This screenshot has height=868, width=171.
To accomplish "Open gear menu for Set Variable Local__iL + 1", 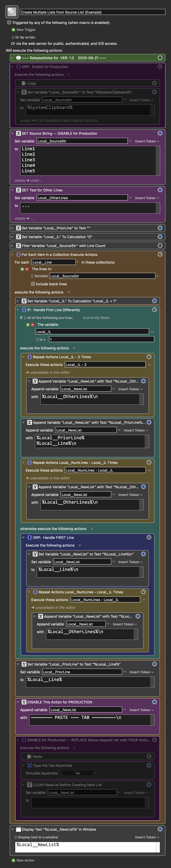I will click(x=155, y=301).
